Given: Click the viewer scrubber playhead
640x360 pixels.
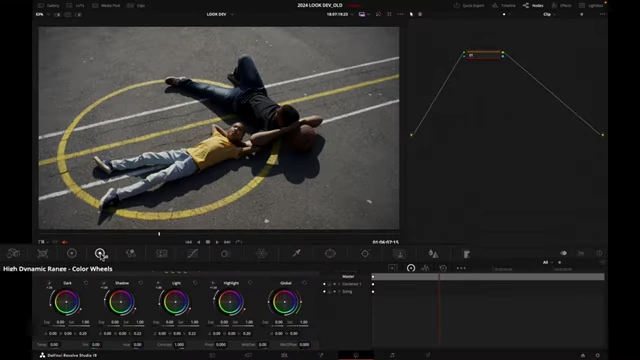Looking at the screenshot, I should coord(159,234).
